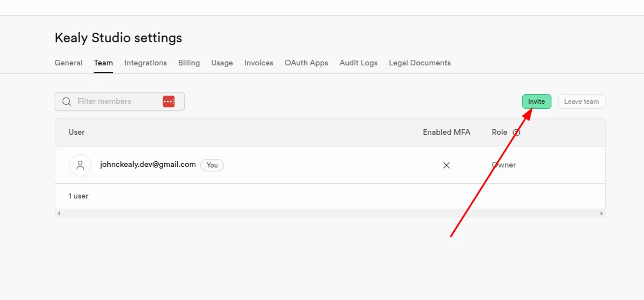Go to the Usage tab
Screen dimensions: 644x300
[222, 63]
